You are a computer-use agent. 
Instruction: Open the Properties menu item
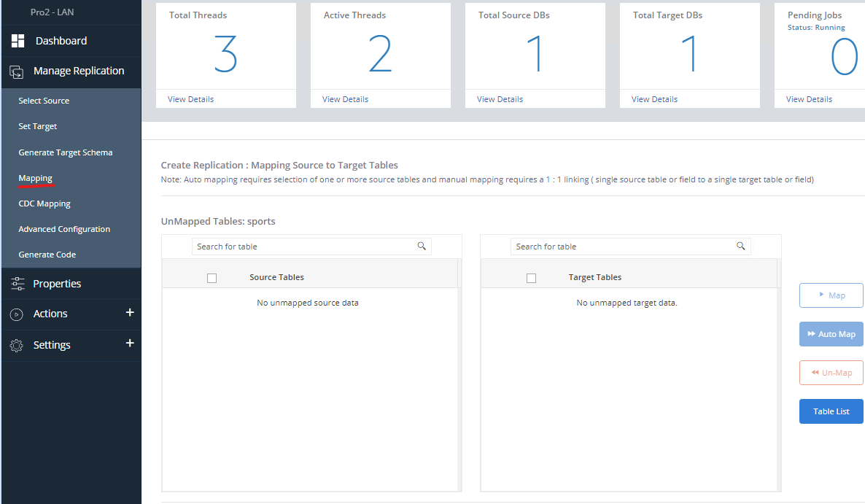(x=57, y=284)
